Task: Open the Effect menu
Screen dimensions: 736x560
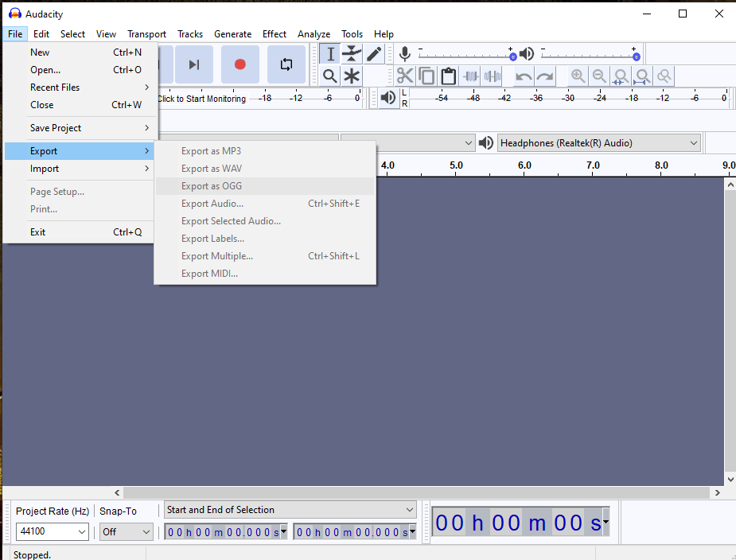Action: pos(275,33)
